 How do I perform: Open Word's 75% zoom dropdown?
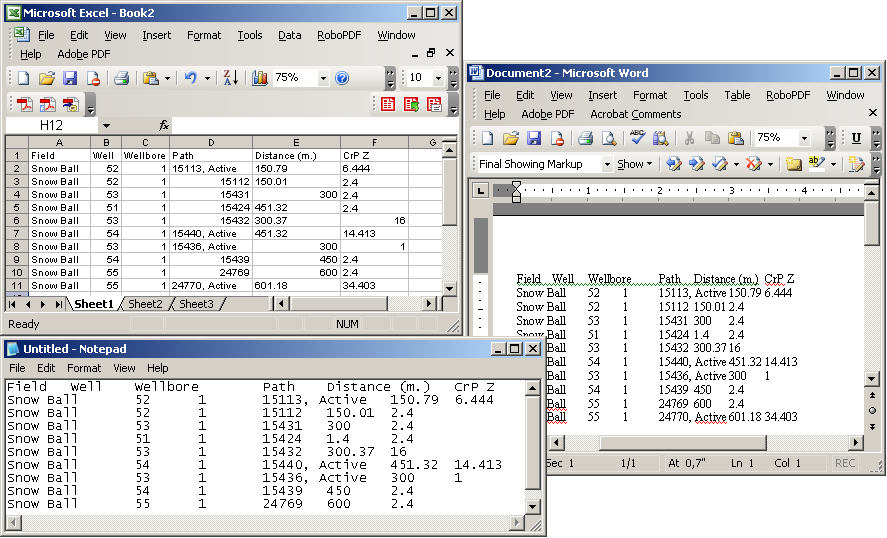click(804, 138)
